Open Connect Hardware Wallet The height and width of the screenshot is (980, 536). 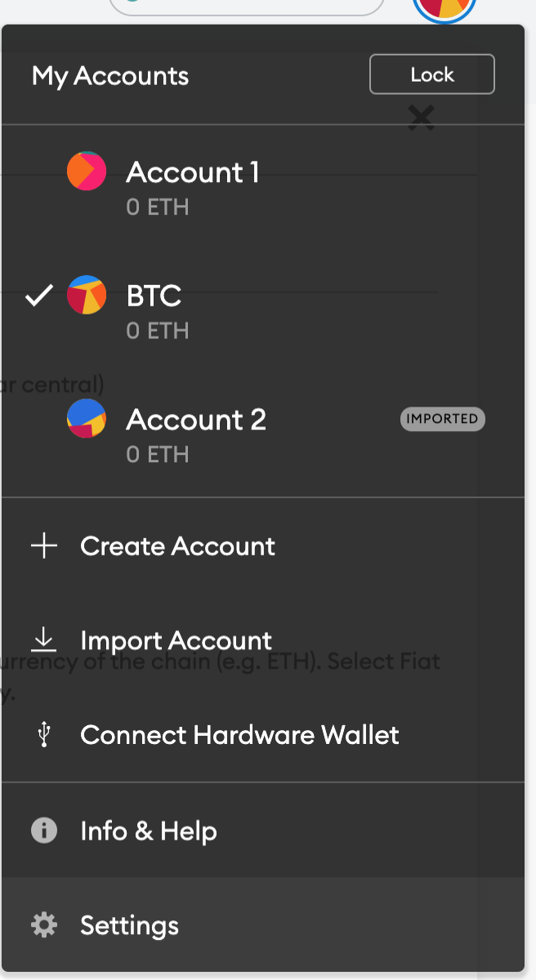tap(263, 735)
